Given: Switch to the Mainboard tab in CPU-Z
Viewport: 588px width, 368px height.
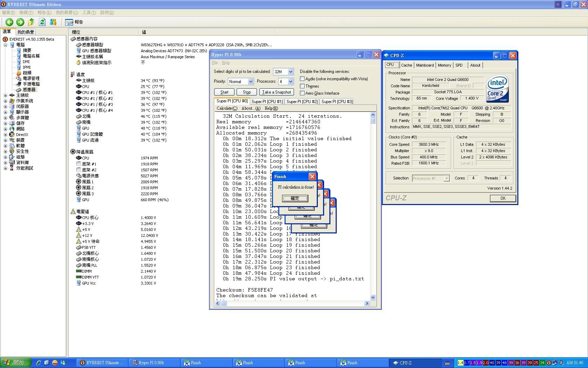Looking at the screenshot, I should coord(425,65).
